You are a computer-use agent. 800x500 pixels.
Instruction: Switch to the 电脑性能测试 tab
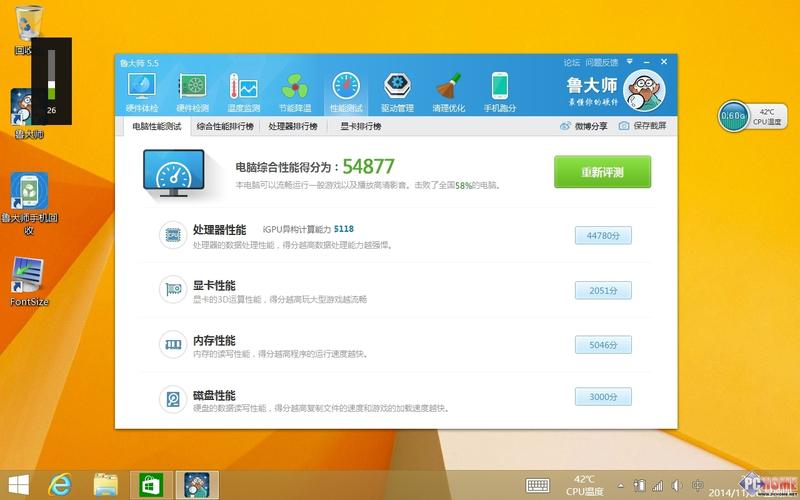coord(157,126)
